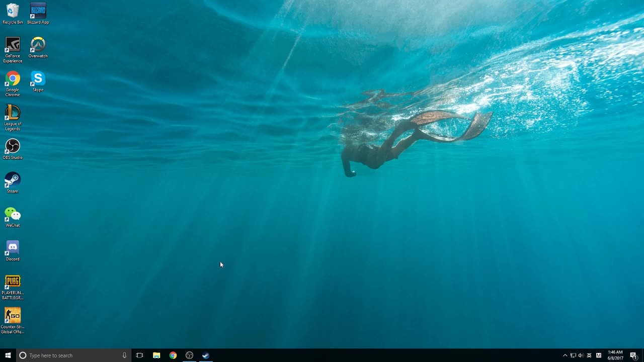
Task: Click the IME mode M indicator
Action: click(x=599, y=355)
